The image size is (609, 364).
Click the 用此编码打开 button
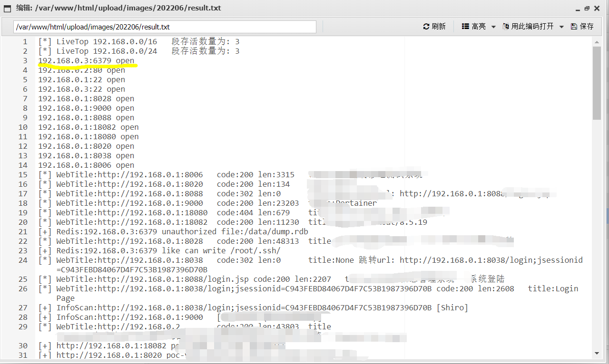click(528, 27)
